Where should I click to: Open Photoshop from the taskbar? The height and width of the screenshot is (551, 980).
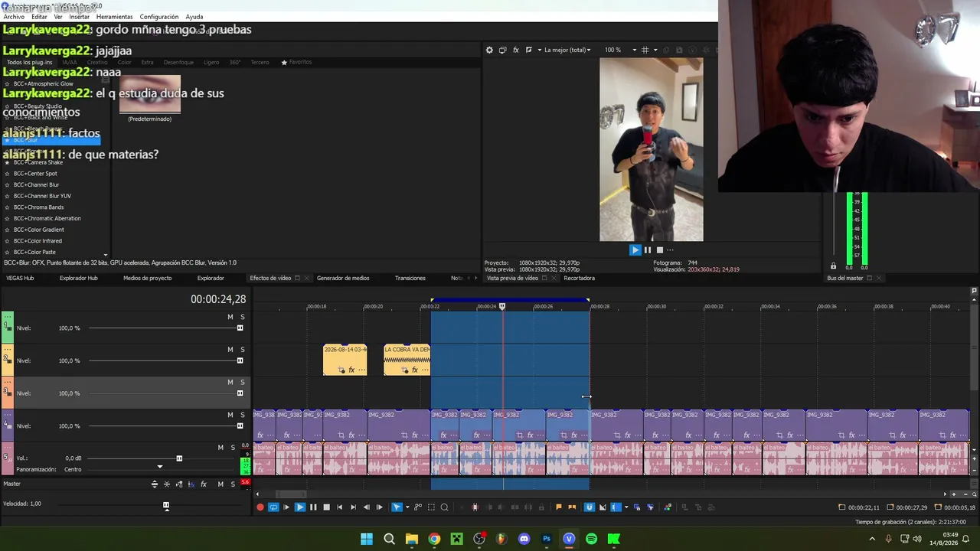(547, 539)
